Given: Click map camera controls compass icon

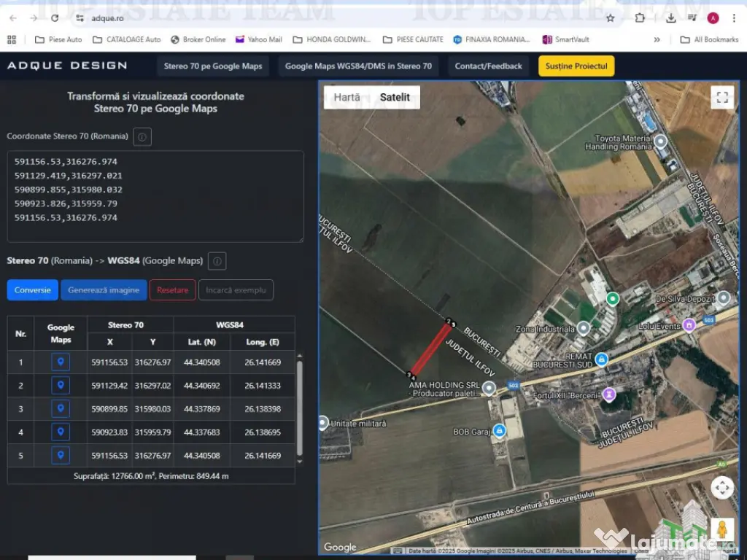Looking at the screenshot, I should click(721, 488).
